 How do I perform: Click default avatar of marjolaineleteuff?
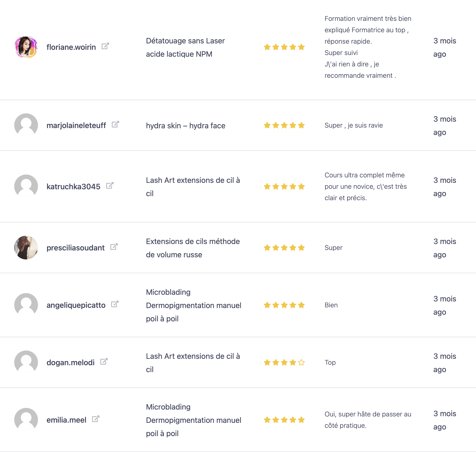coord(26,125)
